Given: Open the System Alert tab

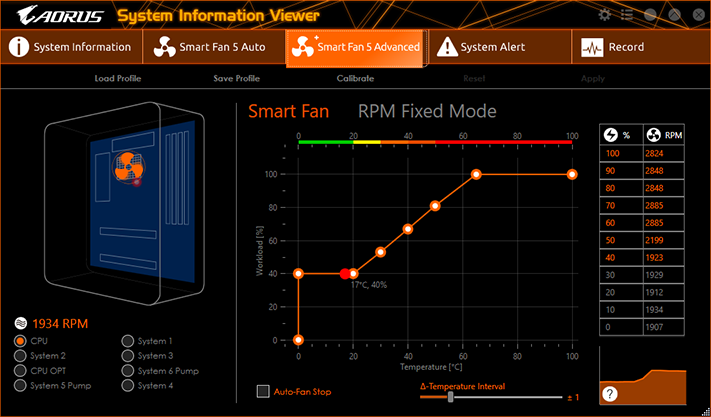Looking at the screenshot, I should [500, 47].
